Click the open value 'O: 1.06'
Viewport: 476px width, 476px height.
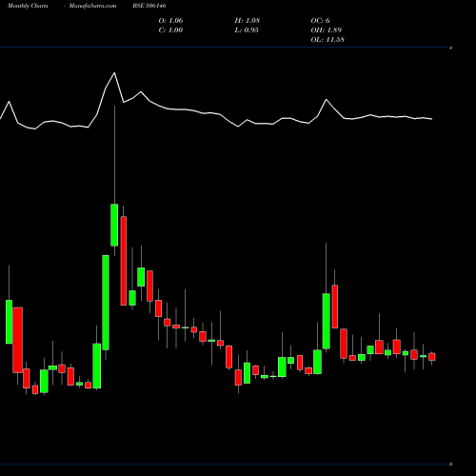(170, 21)
